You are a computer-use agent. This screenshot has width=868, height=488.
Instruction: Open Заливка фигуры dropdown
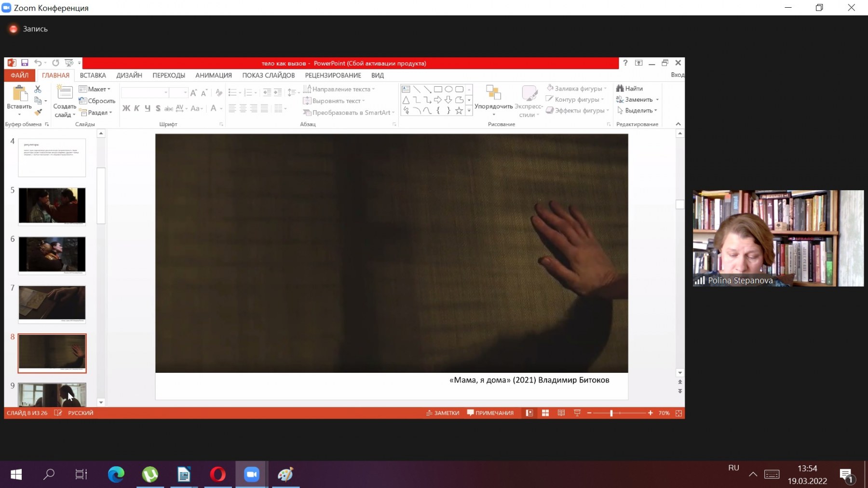[x=576, y=89]
